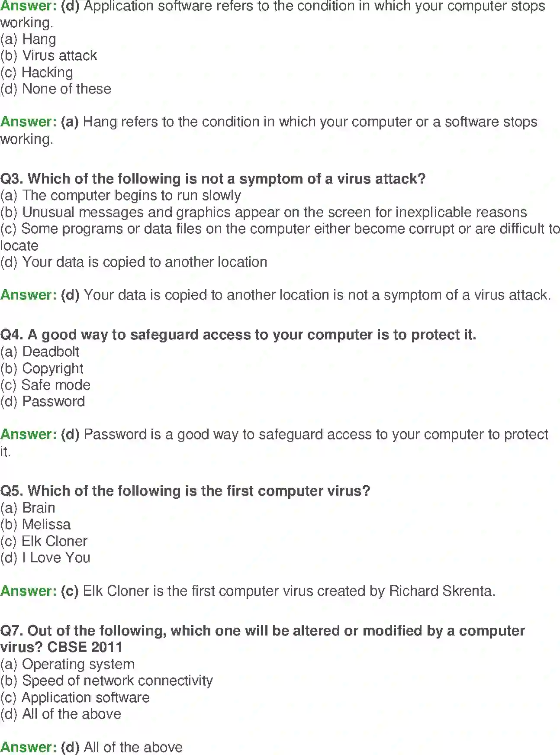560x755 pixels.
Task: Select option (d) Password
Action: (x=43, y=401)
